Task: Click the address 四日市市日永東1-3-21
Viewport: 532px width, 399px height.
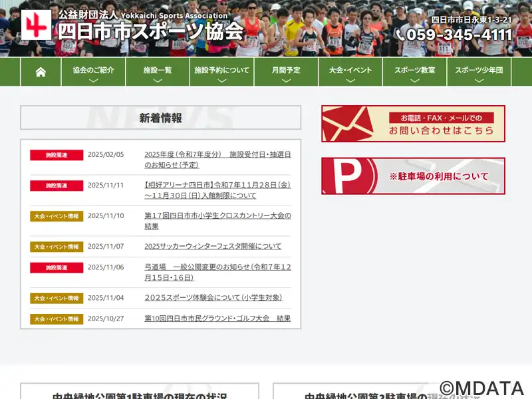Action: click(471, 20)
